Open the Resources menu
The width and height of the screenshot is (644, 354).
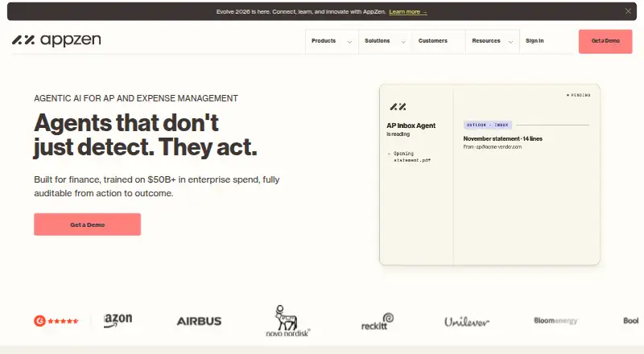(486, 41)
